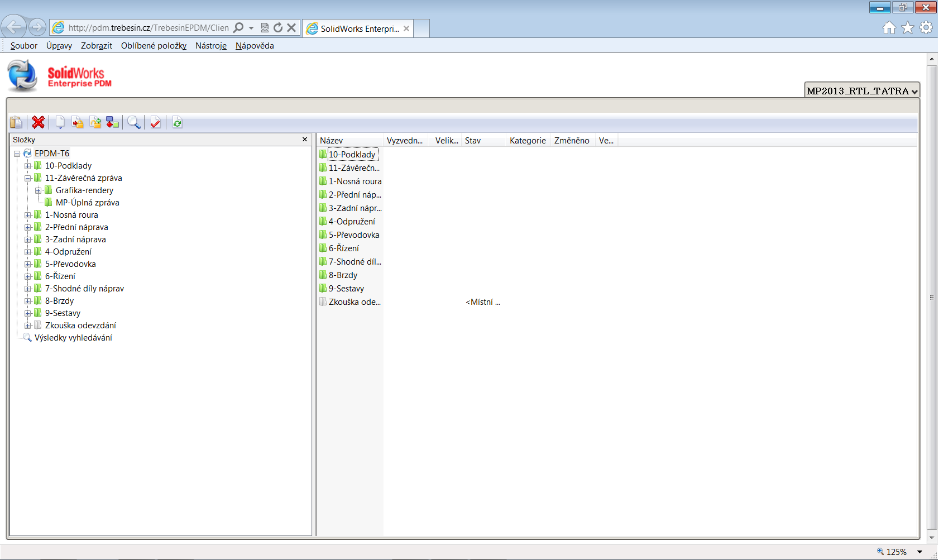Click the Check Out lock icon
The width and height of the screenshot is (939, 560).
point(95,122)
